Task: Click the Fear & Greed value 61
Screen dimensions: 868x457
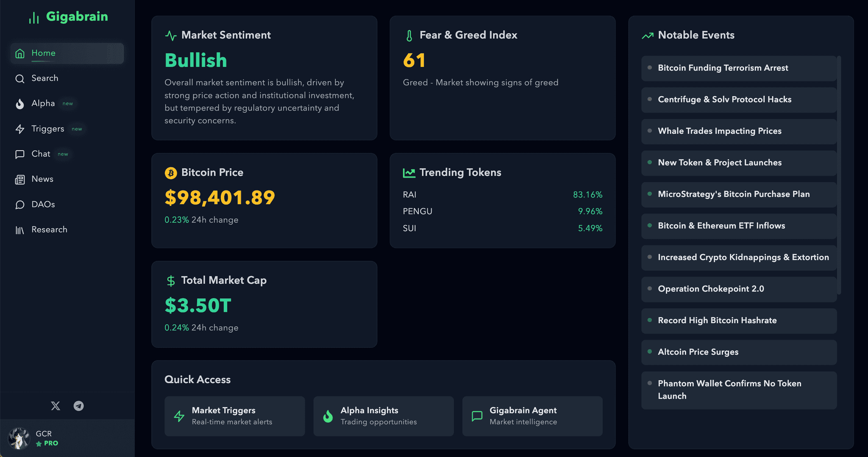Action: [414, 61]
